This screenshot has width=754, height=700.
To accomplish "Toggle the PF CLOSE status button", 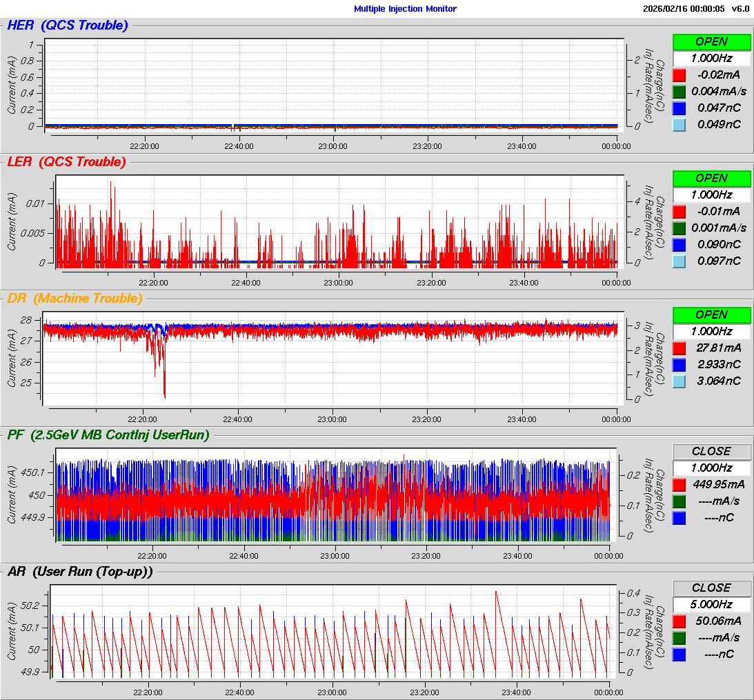I will pos(711,451).
